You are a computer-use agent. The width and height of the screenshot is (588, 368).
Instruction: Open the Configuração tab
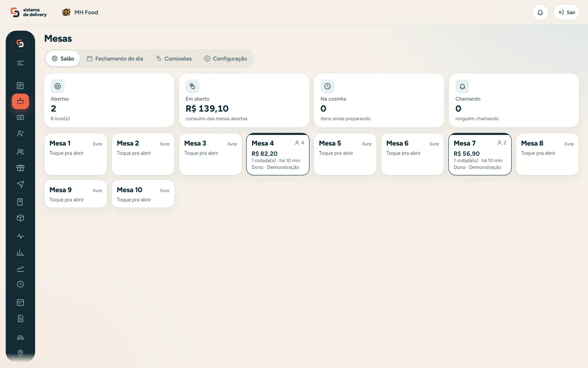pos(225,58)
